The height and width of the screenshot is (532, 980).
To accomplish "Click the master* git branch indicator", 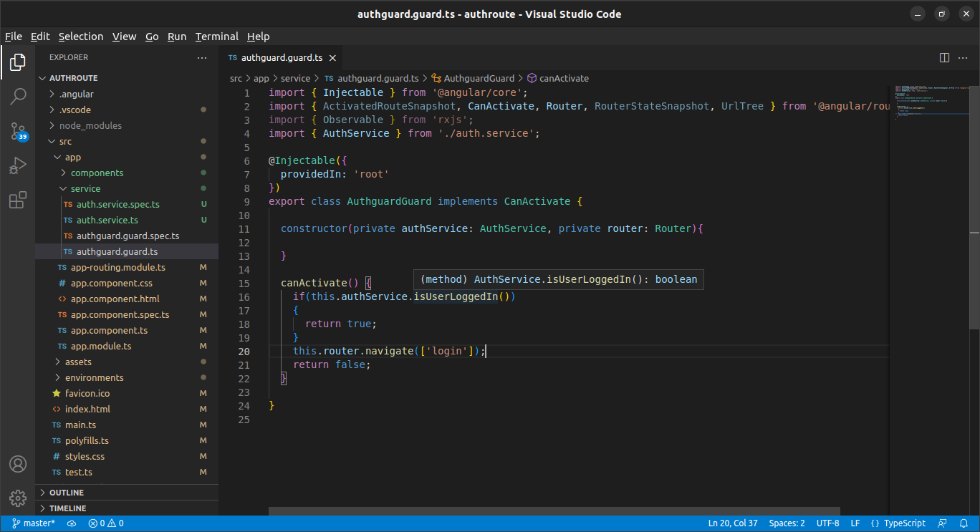I will tap(34, 523).
